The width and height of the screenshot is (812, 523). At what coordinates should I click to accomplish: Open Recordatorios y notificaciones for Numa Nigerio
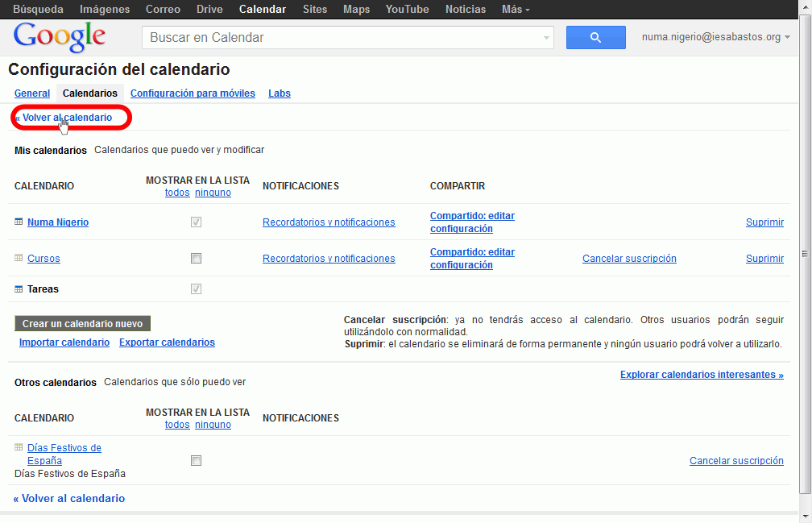(329, 222)
